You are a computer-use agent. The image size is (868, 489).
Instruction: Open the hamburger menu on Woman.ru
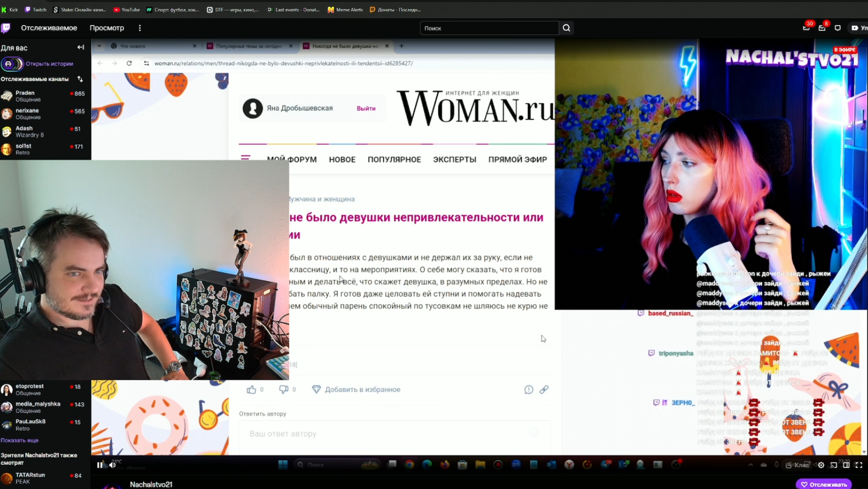tap(246, 158)
